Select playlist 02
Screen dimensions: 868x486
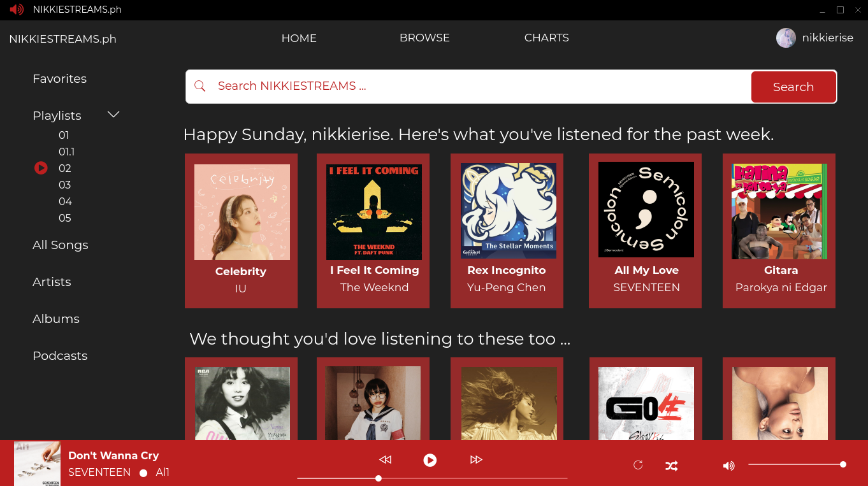(x=64, y=168)
